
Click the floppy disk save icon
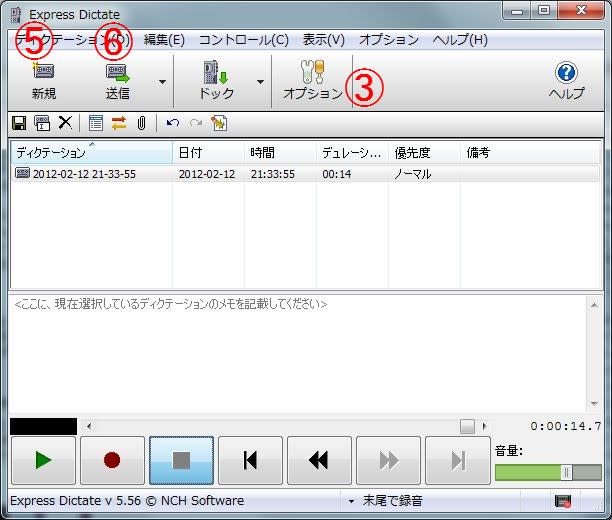point(19,123)
